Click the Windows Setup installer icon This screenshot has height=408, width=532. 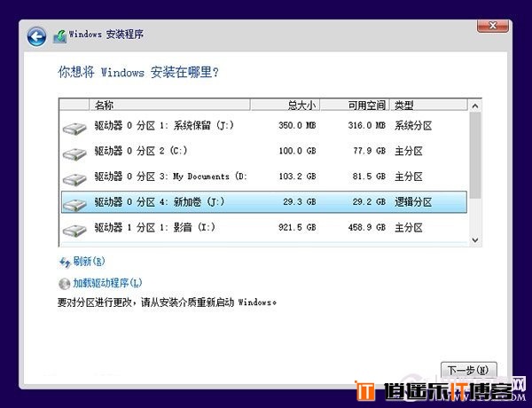pos(60,36)
